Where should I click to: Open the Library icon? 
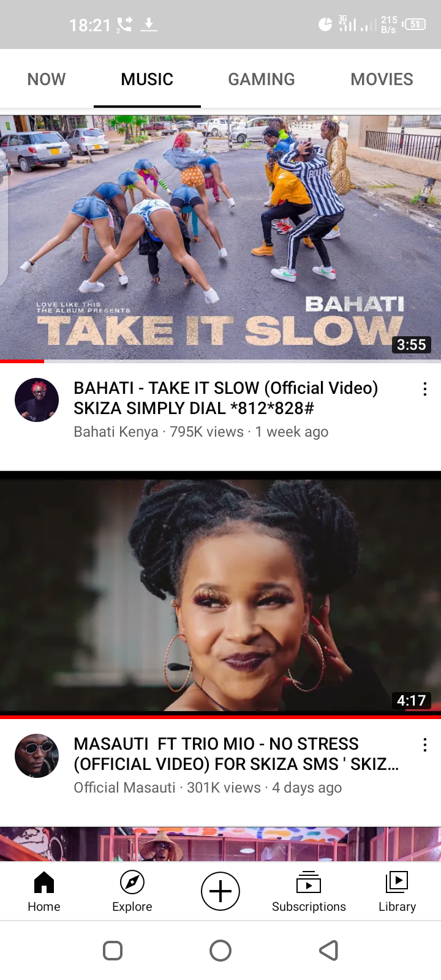coord(397,883)
